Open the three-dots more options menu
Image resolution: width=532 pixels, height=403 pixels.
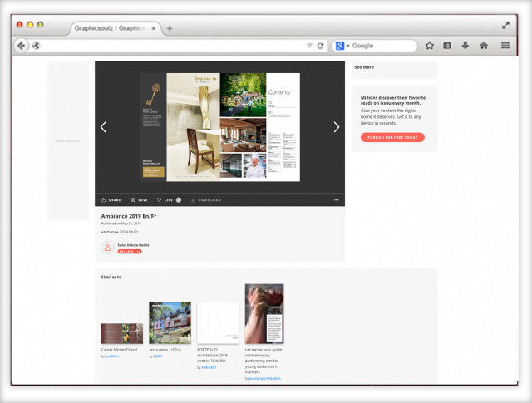[x=336, y=200]
